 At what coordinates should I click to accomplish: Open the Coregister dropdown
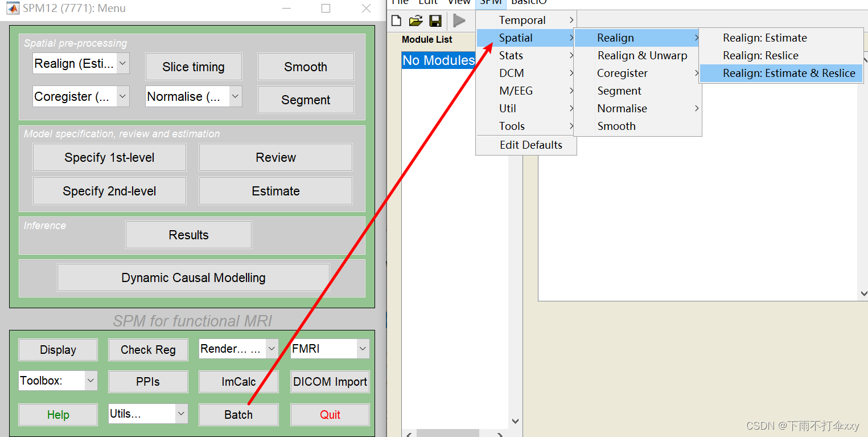pos(81,96)
